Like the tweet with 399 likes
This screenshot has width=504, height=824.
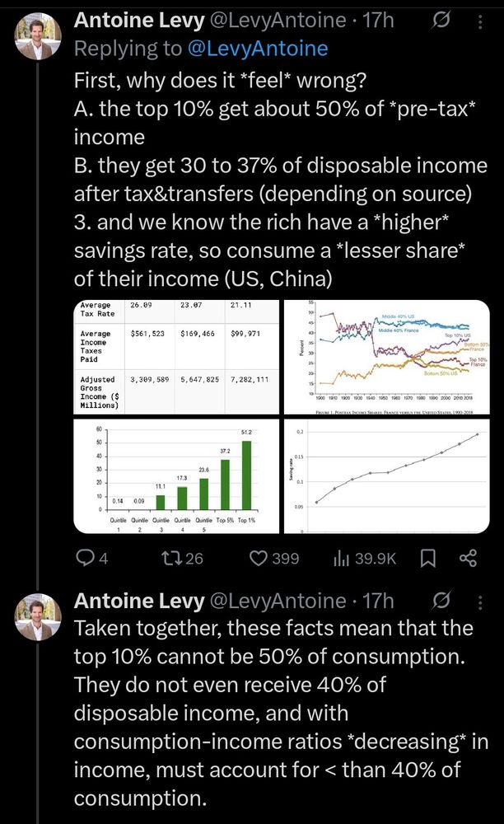tap(273, 558)
